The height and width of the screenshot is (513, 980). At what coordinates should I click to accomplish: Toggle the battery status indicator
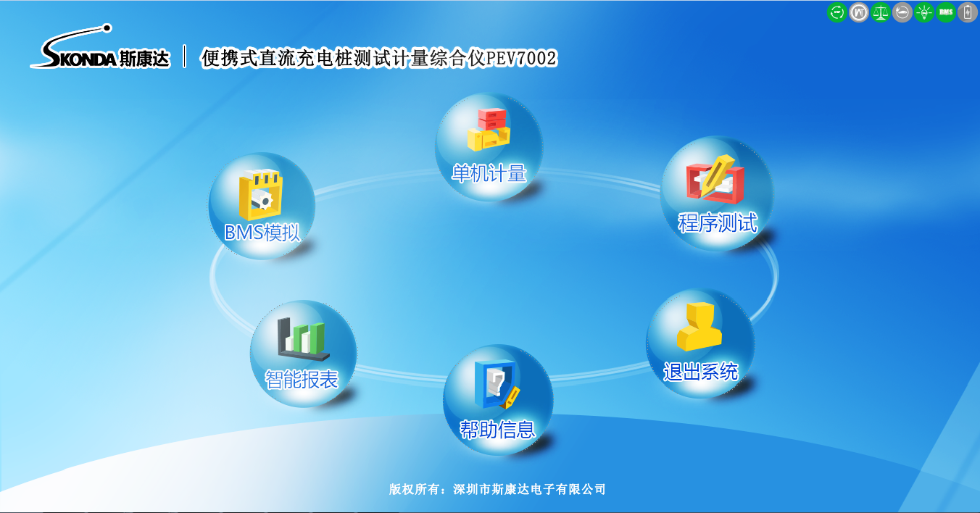(967, 12)
